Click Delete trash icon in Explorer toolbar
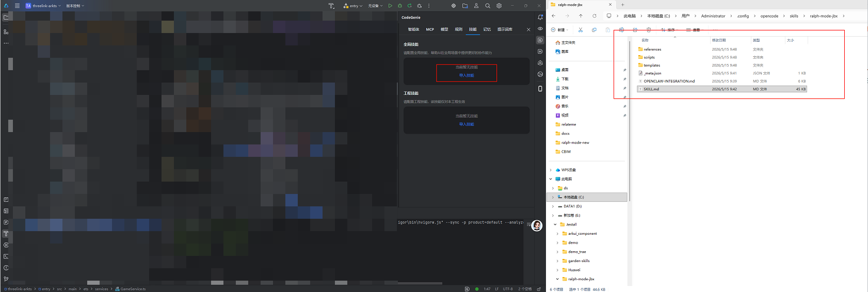This screenshot has height=292, width=868. click(649, 30)
